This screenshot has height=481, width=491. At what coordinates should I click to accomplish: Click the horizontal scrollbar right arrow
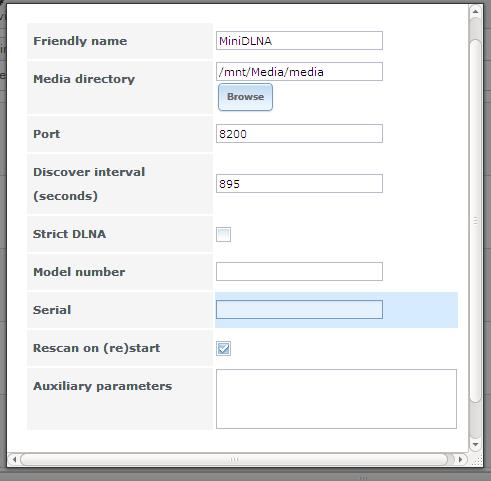tap(460, 459)
